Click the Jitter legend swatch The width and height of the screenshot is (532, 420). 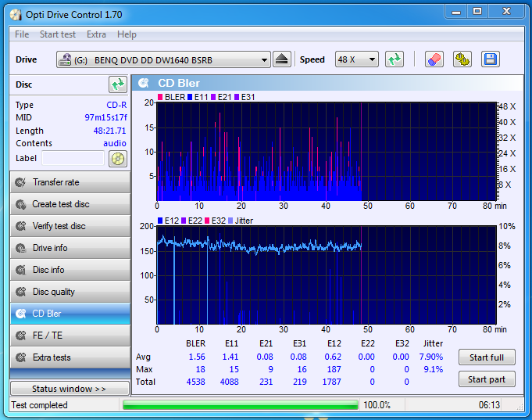(x=230, y=221)
